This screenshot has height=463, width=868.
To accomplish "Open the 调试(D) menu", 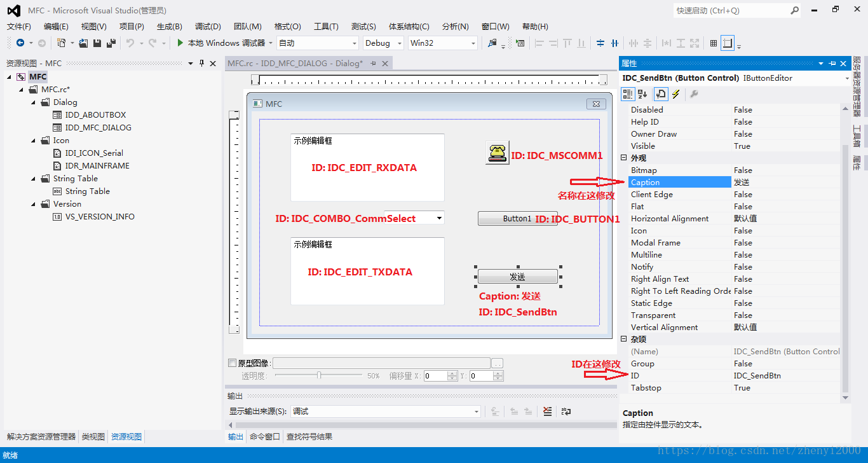I will tap(208, 26).
